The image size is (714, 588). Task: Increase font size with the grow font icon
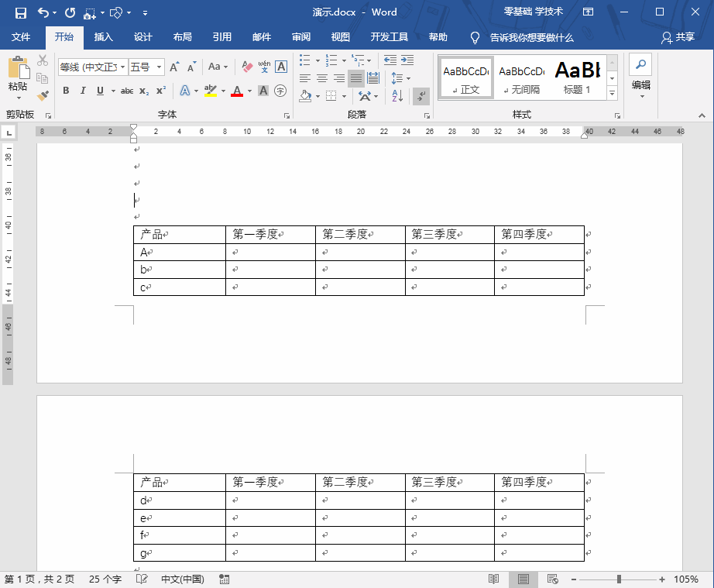coord(174,67)
